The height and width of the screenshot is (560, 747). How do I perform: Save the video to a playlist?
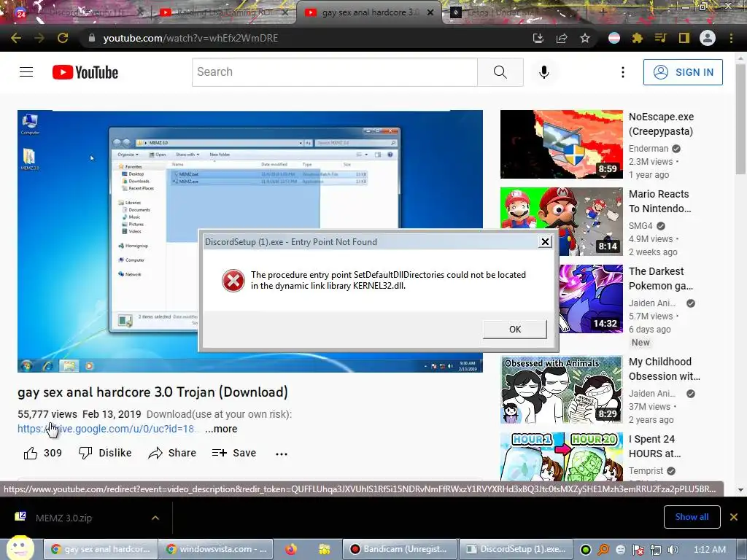234,453
